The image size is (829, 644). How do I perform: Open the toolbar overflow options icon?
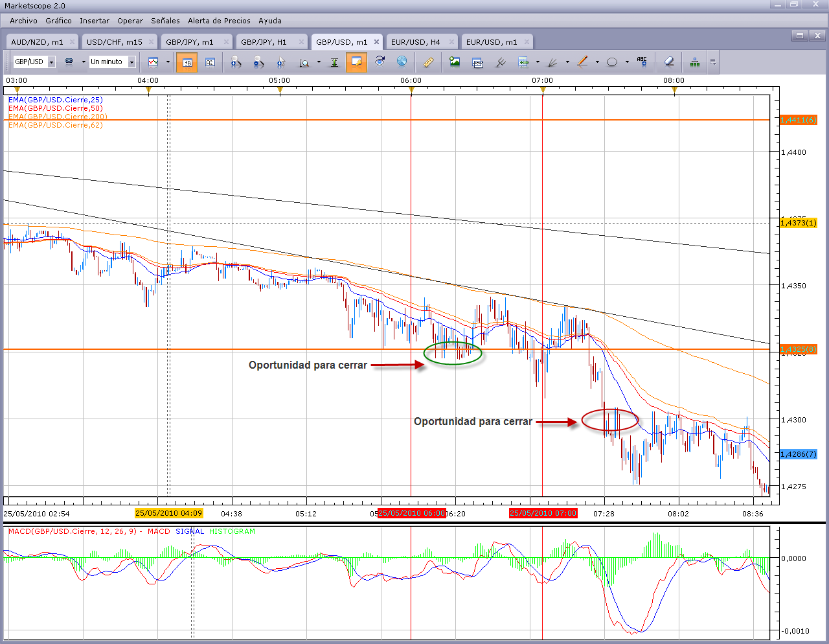pos(713,62)
